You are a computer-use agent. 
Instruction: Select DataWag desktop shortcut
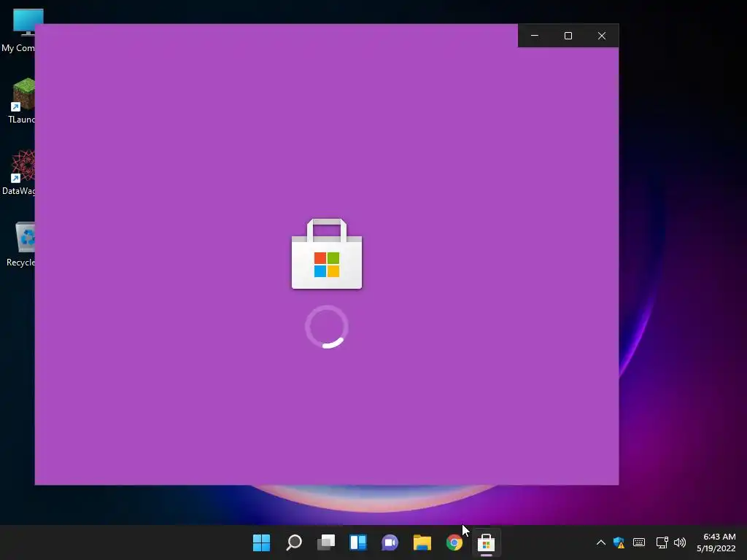19,172
